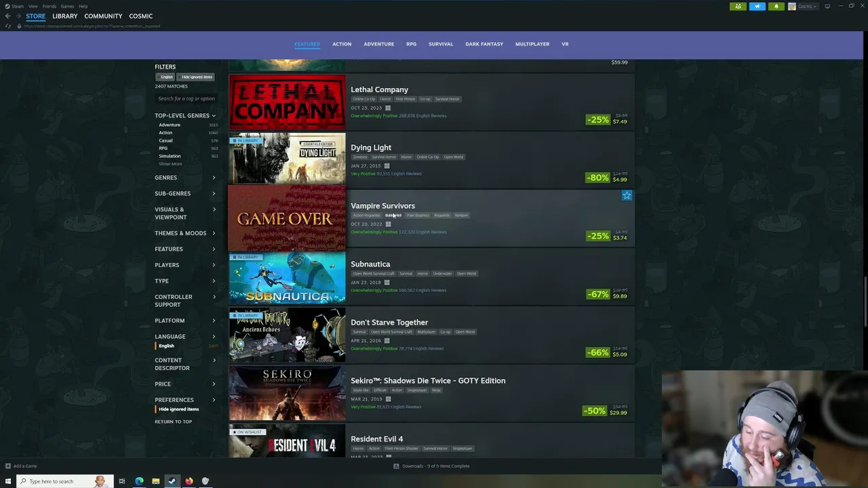Expand Visuals & Viewpoint filters
Image resolution: width=868 pixels, height=488 pixels.
(185, 213)
